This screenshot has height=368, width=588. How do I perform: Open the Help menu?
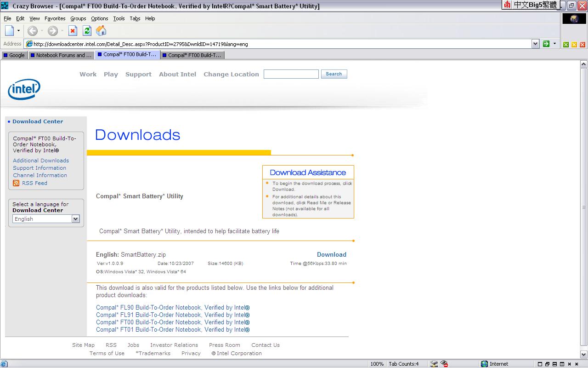pyautogui.click(x=150, y=18)
